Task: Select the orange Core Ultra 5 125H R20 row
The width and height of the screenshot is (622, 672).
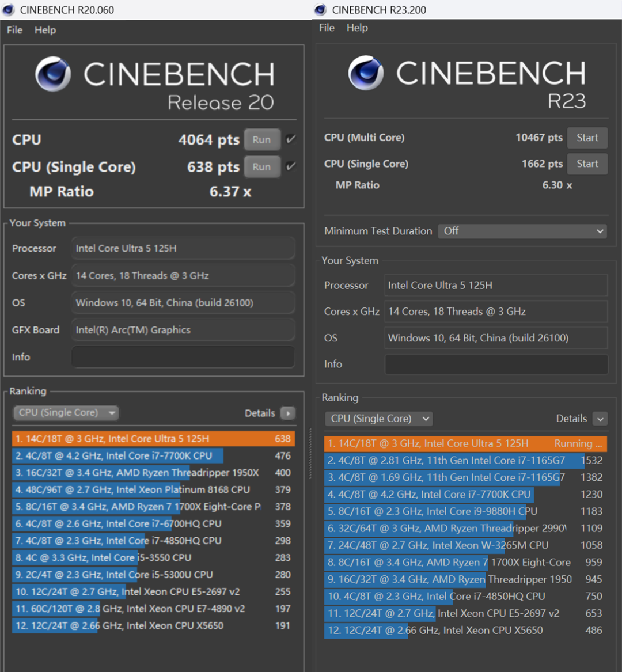Action: 153,439
